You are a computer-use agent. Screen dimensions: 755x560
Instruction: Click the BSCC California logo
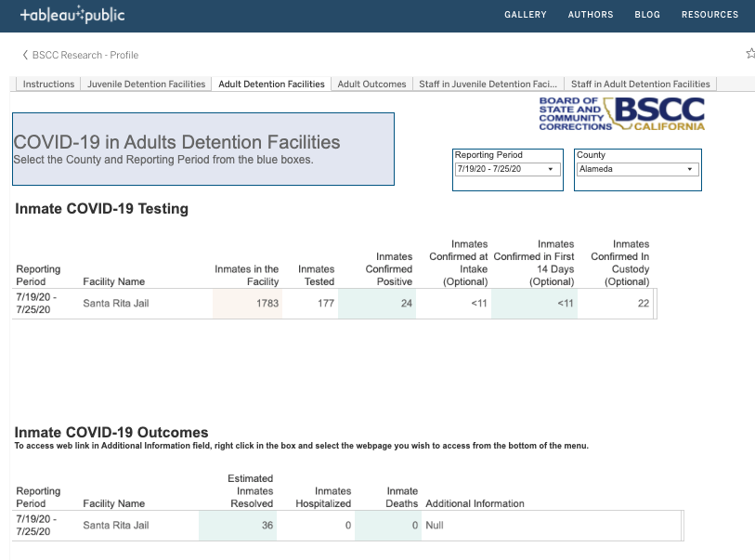point(621,114)
